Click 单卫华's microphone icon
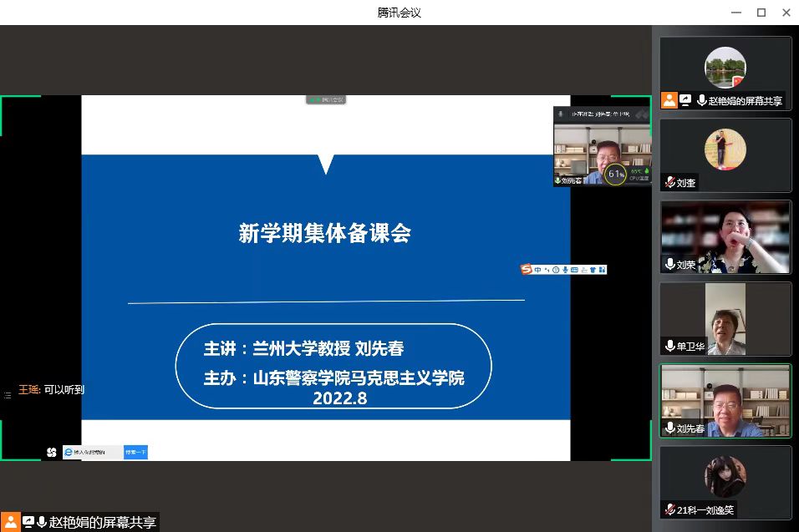 pos(669,346)
